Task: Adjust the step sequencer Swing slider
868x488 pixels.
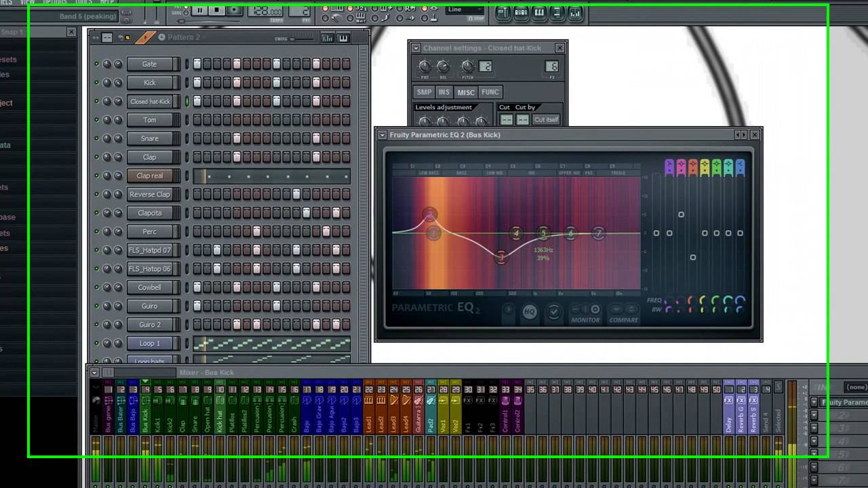Action: [302, 39]
